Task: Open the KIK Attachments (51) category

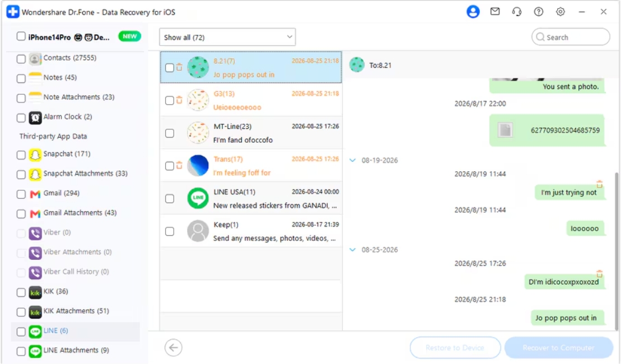Action: [x=78, y=311]
